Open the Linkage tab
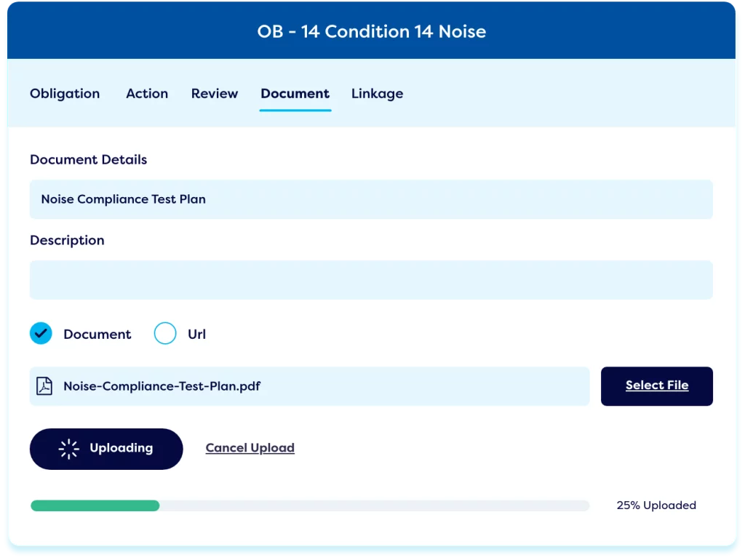This screenshot has width=745, height=560. click(377, 93)
